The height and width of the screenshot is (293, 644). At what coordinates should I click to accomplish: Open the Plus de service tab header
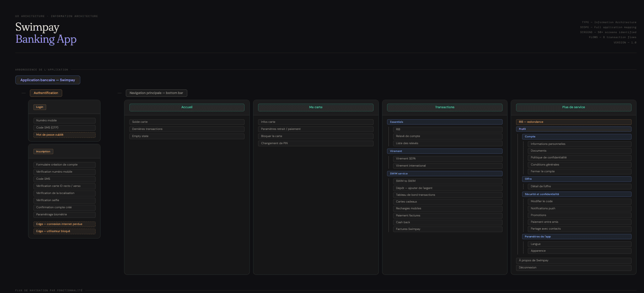tap(574, 107)
